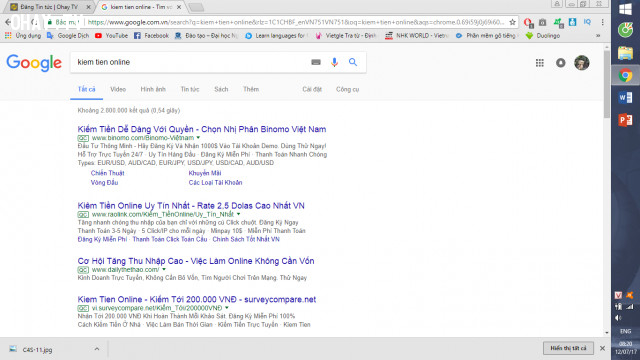Open the Binomo Việt Nam ad result title

(202, 129)
